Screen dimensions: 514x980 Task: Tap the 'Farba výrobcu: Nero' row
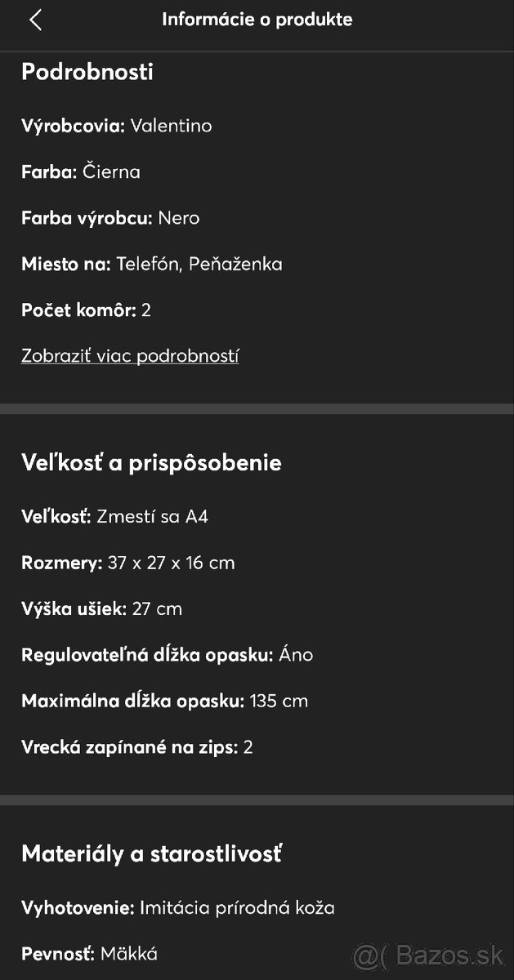tap(110, 218)
